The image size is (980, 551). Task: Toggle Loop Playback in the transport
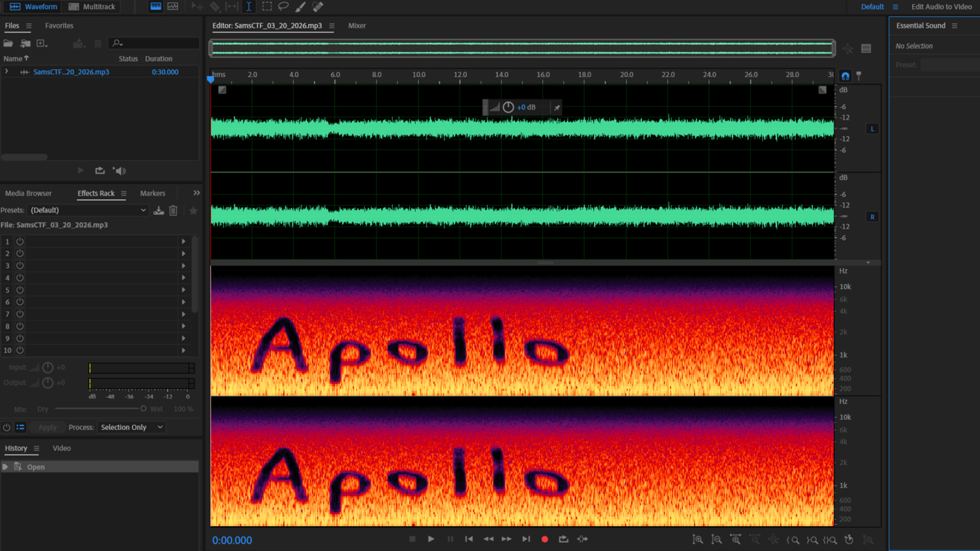(x=563, y=539)
